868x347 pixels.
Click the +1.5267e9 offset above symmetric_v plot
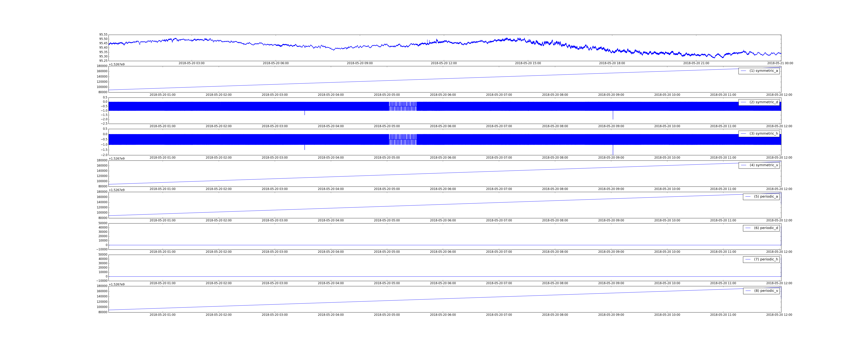(x=117, y=159)
